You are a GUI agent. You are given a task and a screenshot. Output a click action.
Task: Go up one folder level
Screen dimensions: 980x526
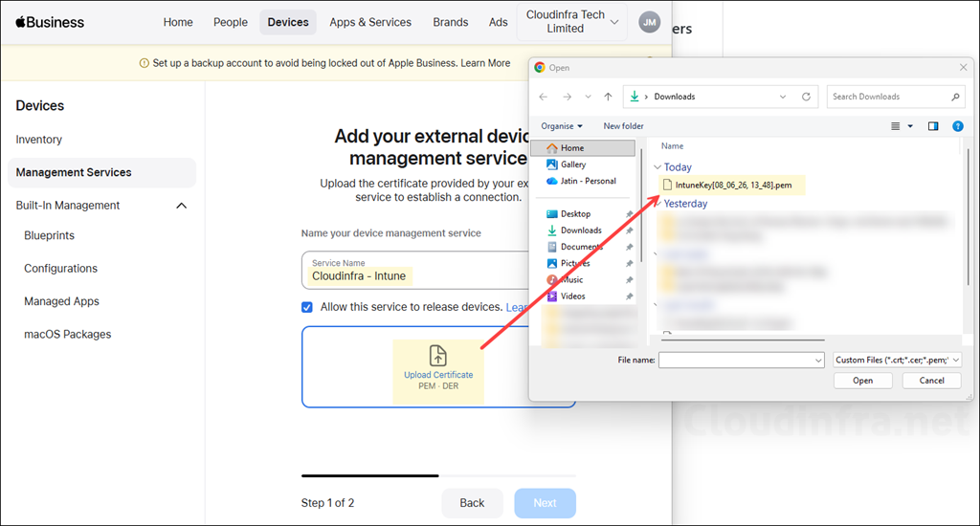pyautogui.click(x=608, y=97)
